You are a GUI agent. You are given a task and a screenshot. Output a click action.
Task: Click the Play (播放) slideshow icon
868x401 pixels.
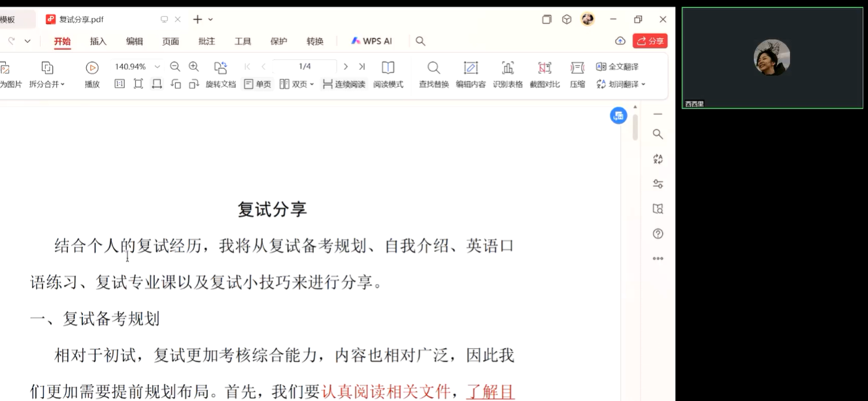pos(92,67)
